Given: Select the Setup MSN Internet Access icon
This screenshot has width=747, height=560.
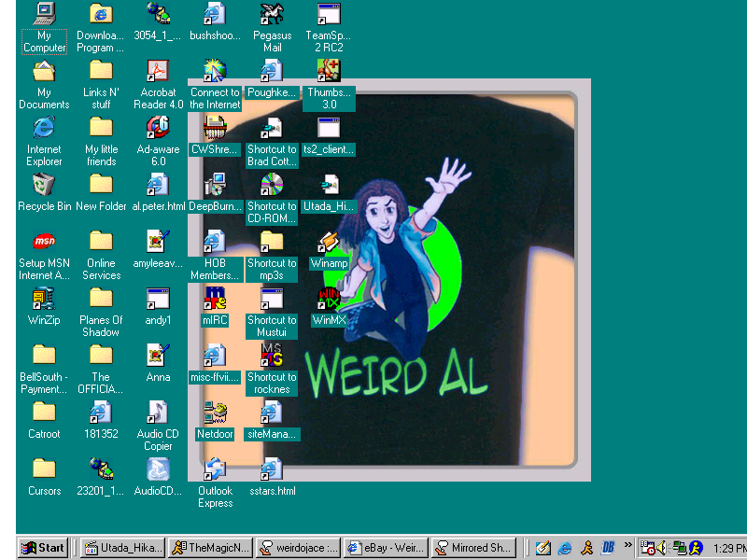Looking at the screenshot, I should coord(44,242).
